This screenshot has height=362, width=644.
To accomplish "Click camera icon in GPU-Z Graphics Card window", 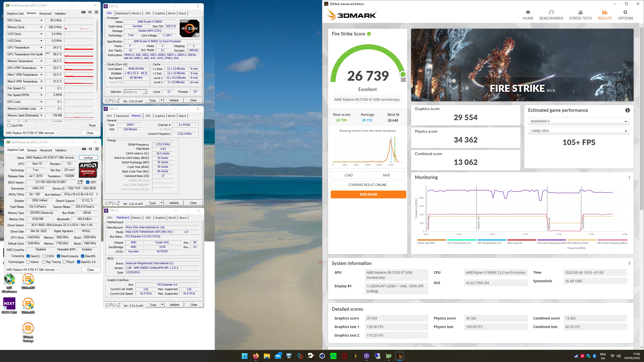I will click(84, 149).
